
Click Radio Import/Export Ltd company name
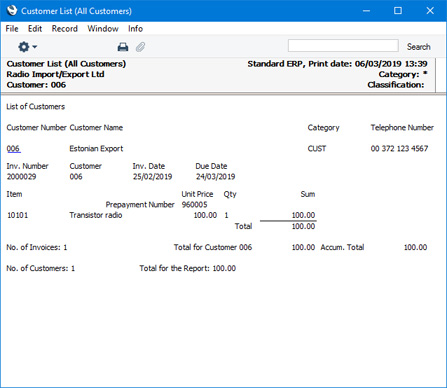click(55, 74)
